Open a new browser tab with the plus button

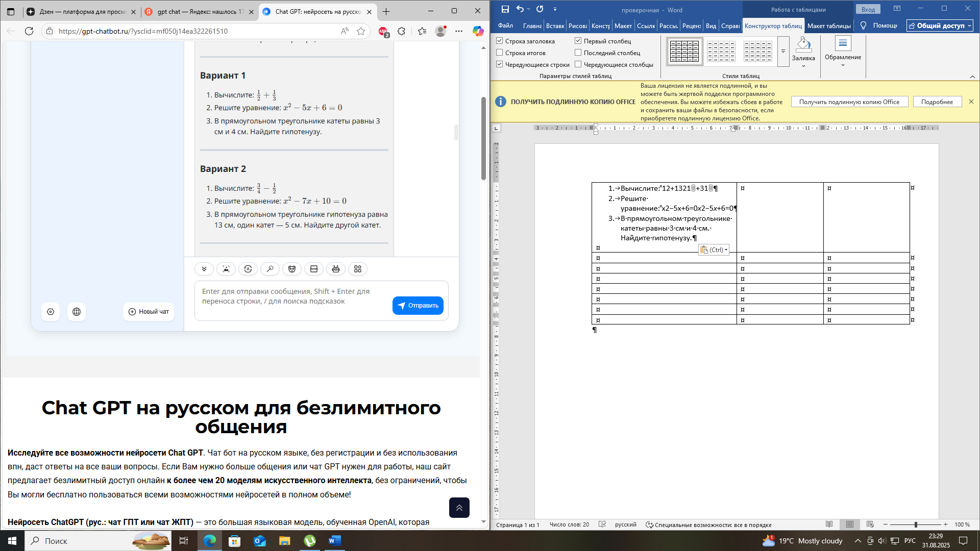point(386,11)
